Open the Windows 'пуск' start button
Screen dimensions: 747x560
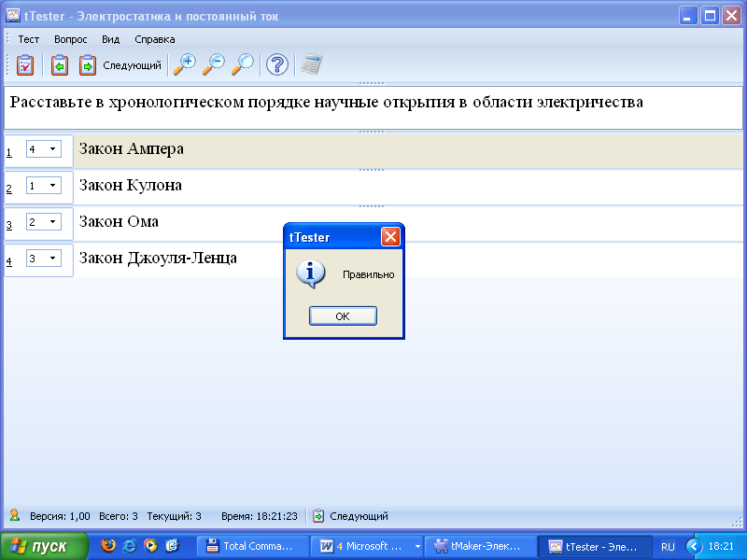44,546
